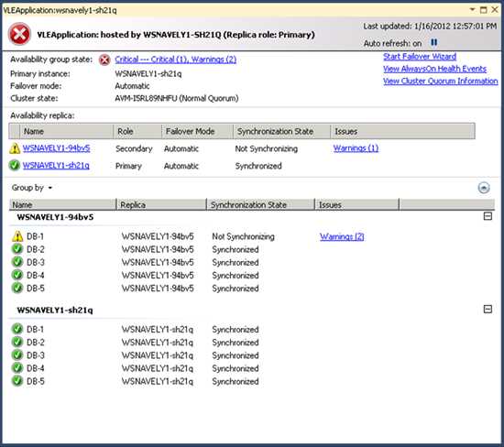
Task: Open the Critical (1), Warnings (2) state link
Action: pyautogui.click(x=176, y=60)
